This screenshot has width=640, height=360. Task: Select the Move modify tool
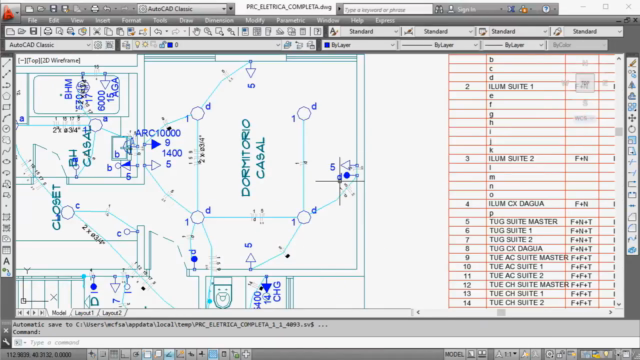632,118
